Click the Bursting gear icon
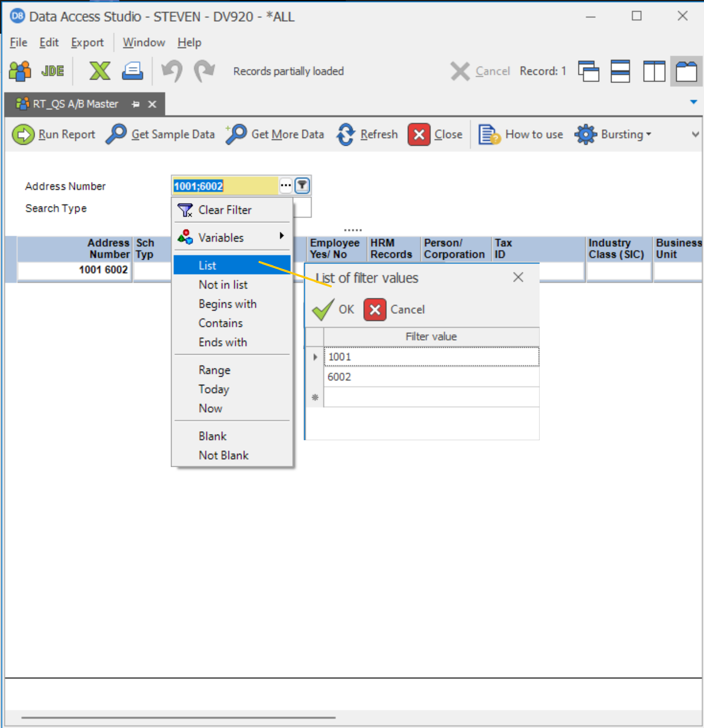The height and width of the screenshot is (728, 704). tap(586, 135)
